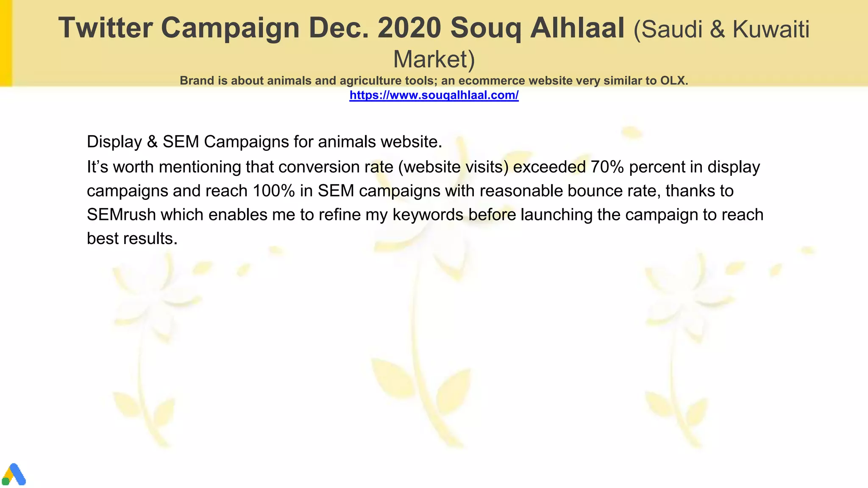The height and width of the screenshot is (488, 868).
Task: Click the brand description line mentioning OLX
Action: tap(434, 80)
